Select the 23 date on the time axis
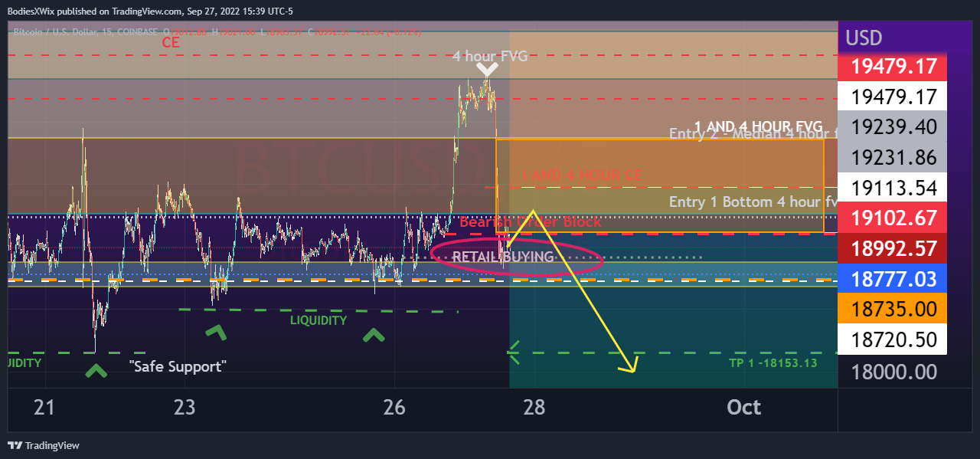 pos(185,407)
